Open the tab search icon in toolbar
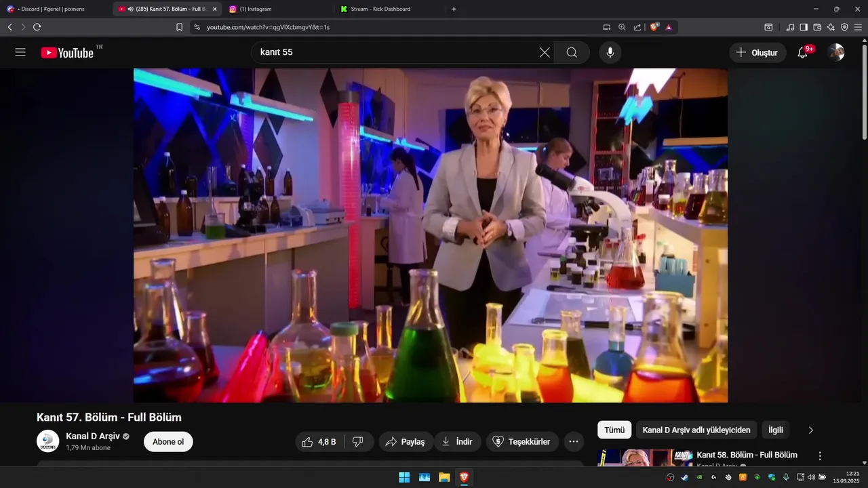The height and width of the screenshot is (488, 868). (x=768, y=27)
